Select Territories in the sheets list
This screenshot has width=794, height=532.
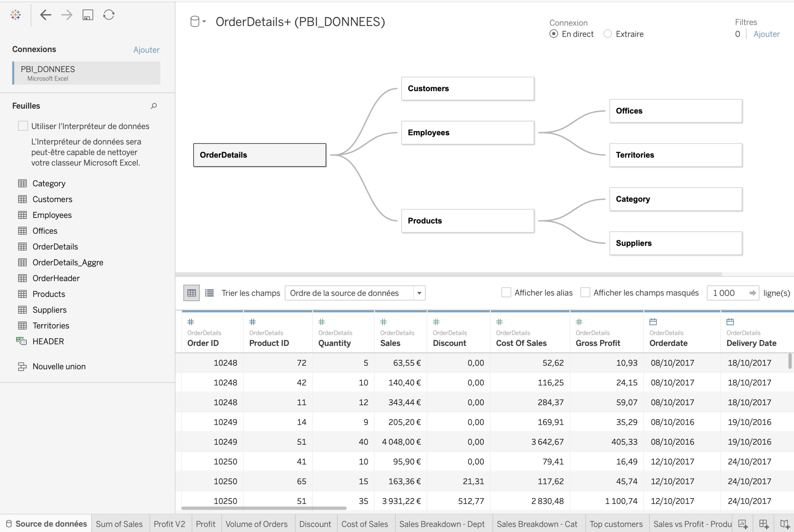click(x=51, y=326)
